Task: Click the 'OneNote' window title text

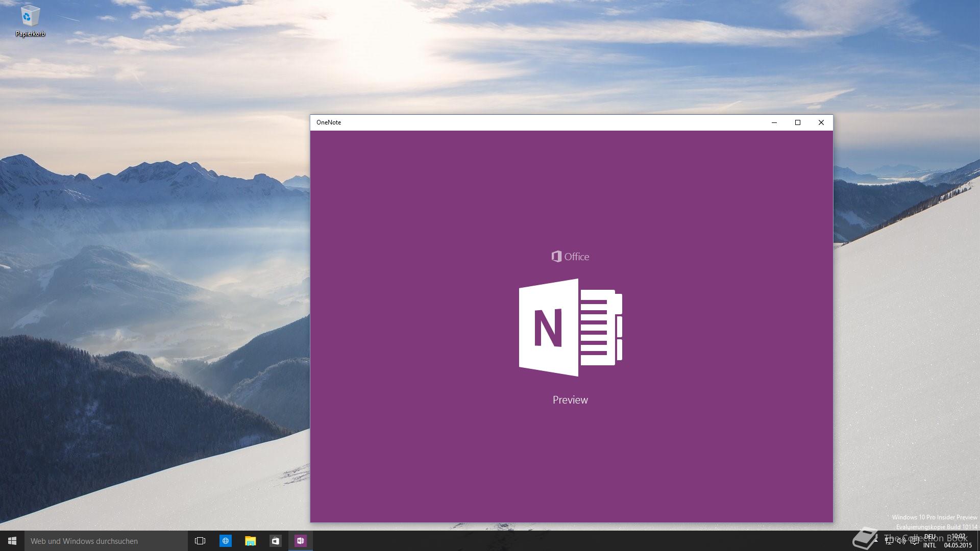Action: click(x=329, y=122)
